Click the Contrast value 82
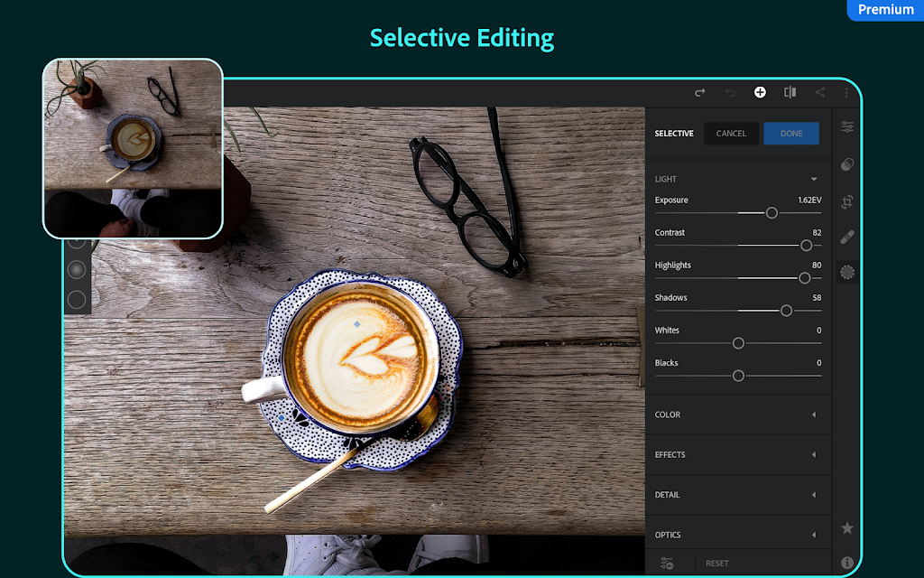924x578 pixels. coord(817,232)
